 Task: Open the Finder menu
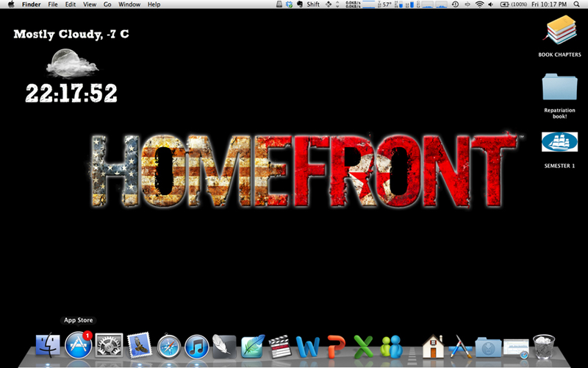pyautogui.click(x=32, y=4)
